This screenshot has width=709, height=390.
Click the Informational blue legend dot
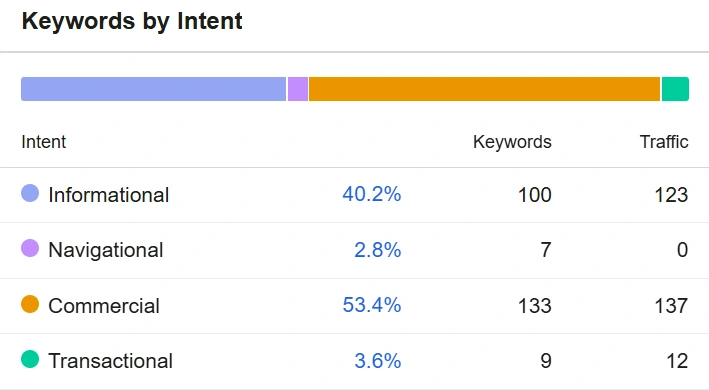(x=30, y=193)
